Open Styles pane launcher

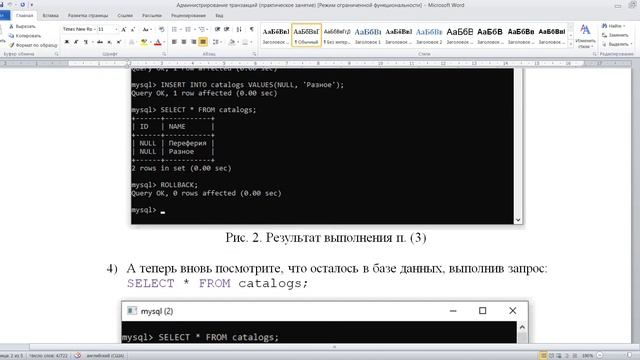click(594, 54)
